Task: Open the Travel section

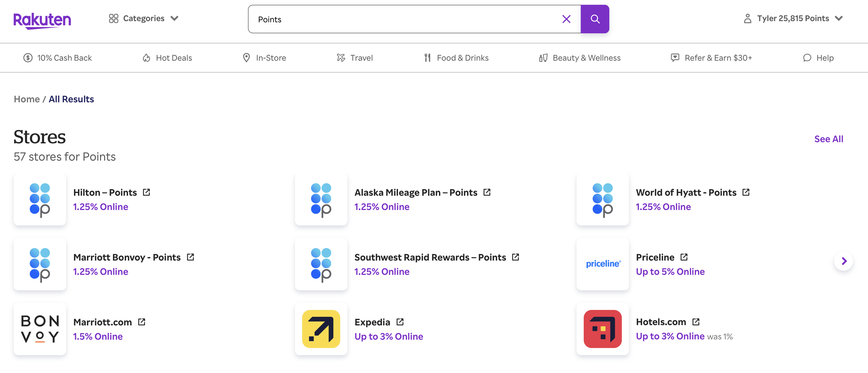Action: (x=355, y=58)
